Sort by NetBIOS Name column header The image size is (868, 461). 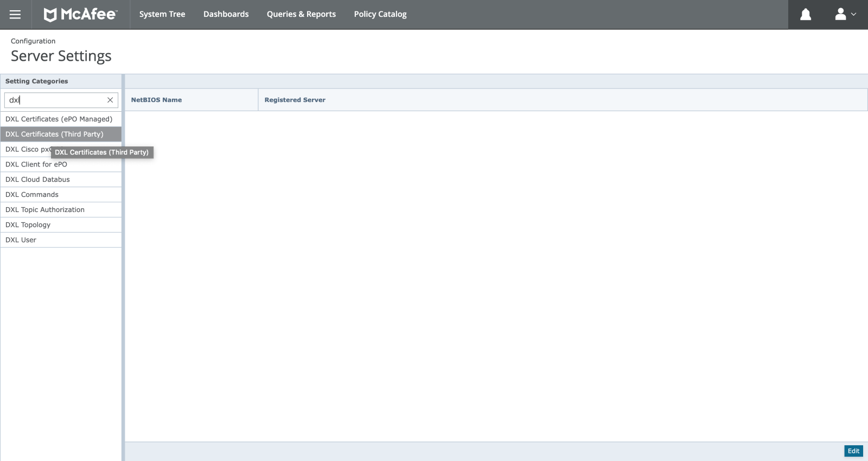(156, 100)
